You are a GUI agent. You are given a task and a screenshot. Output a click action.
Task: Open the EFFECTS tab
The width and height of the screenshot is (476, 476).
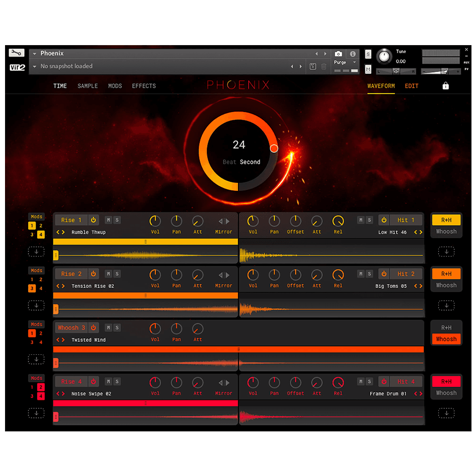click(144, 86)
